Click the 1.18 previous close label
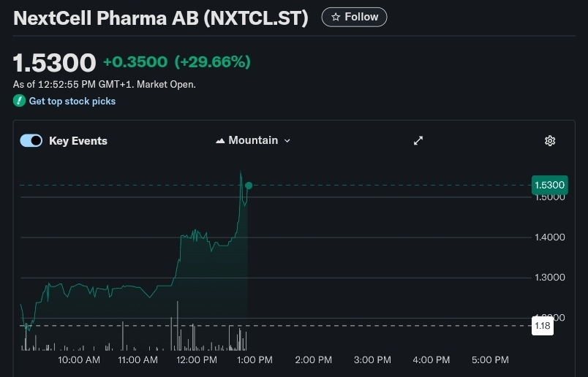588x377 pixels. tap(543, 326)
